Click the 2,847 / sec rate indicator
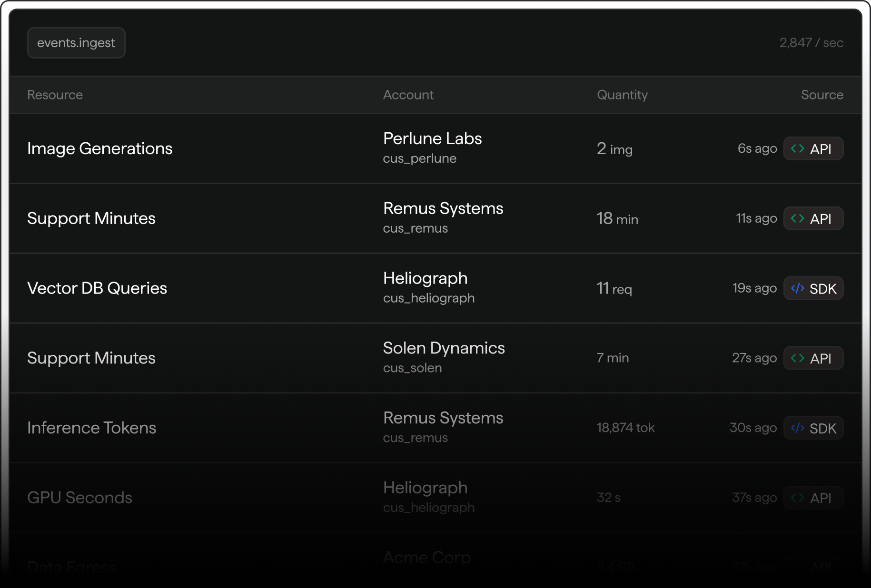Viewport: 871px width, 588px height. point(811,43)
